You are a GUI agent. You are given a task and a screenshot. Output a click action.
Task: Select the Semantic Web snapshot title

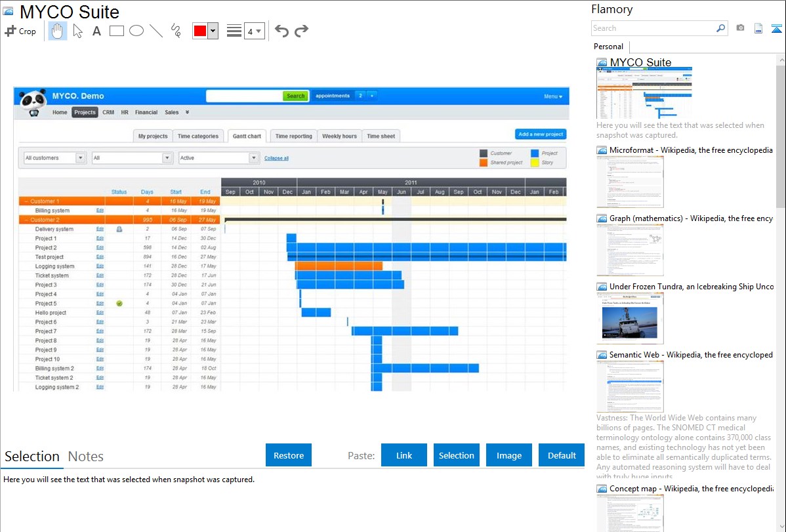[x=691, y=354]
